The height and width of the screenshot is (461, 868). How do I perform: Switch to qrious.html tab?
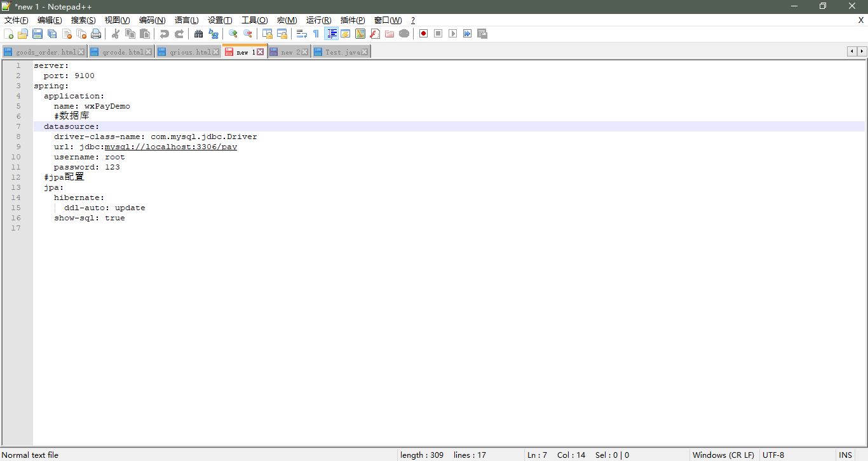(190, 52)
